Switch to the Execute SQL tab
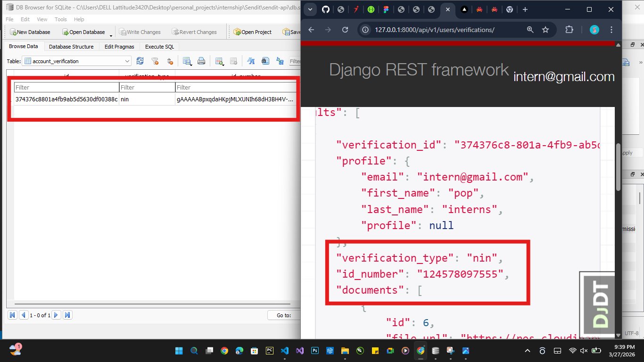 (x=159, y=47)
